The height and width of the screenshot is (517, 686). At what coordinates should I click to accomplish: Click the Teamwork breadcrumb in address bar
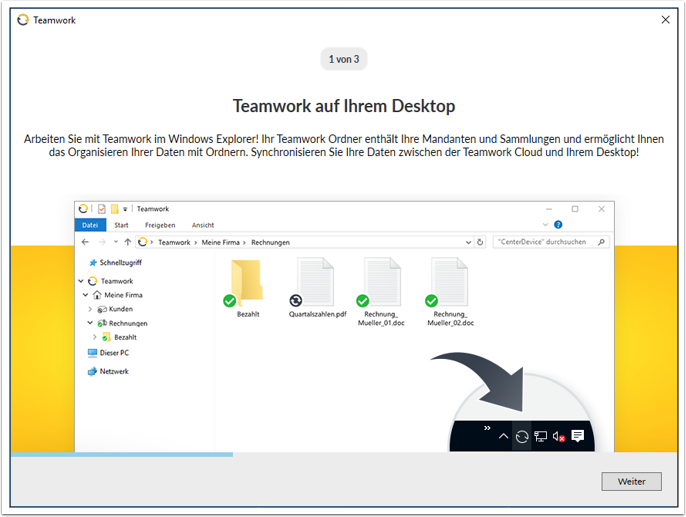(x=174, y=242)
